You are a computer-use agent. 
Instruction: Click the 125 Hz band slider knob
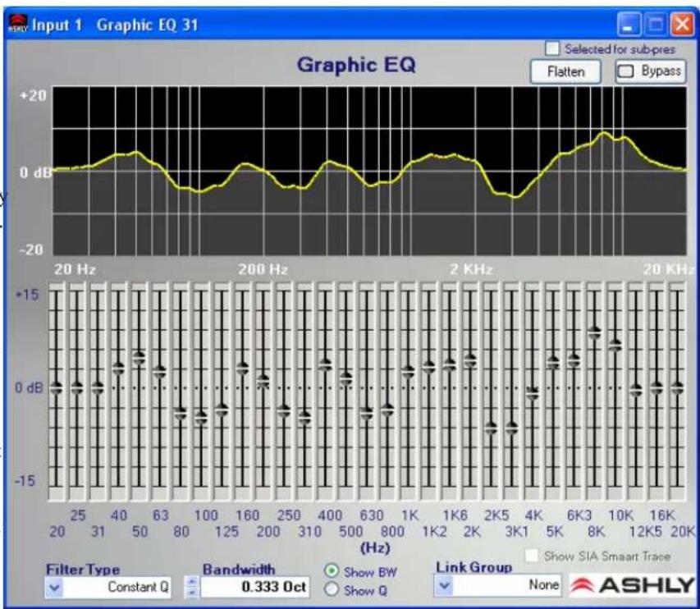(222, 410)
